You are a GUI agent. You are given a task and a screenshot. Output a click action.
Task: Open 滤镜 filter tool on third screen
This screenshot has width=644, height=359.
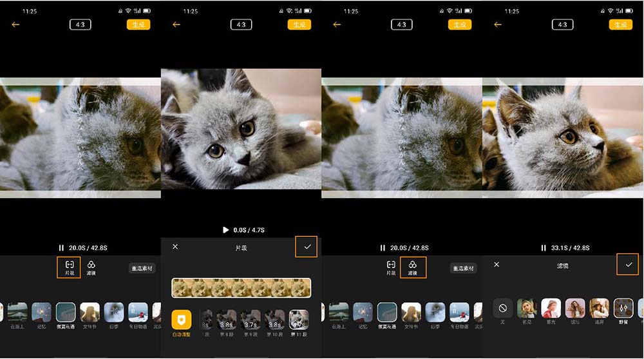pos(413,267)
